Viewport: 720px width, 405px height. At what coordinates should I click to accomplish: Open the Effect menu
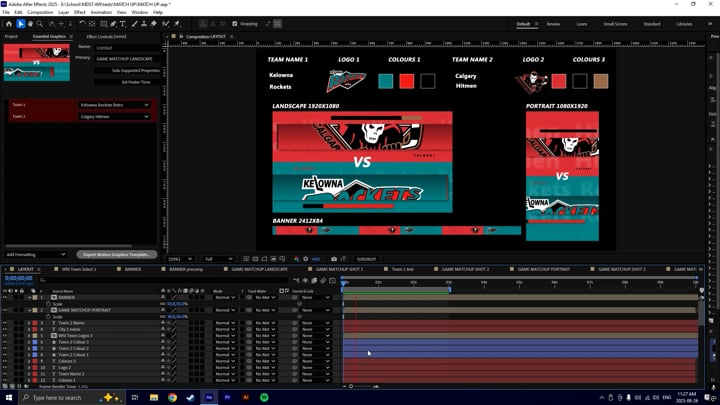coord(79,12)
